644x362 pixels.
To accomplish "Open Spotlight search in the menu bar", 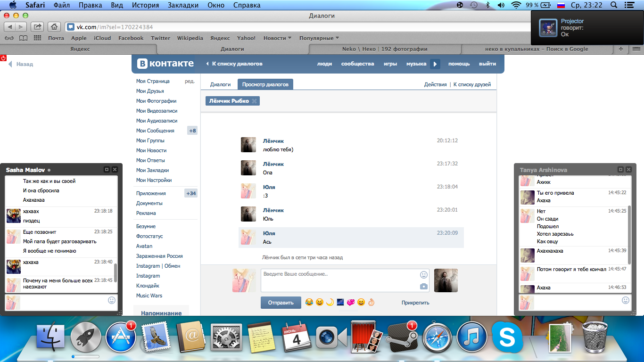I will [x=614, y=5].
